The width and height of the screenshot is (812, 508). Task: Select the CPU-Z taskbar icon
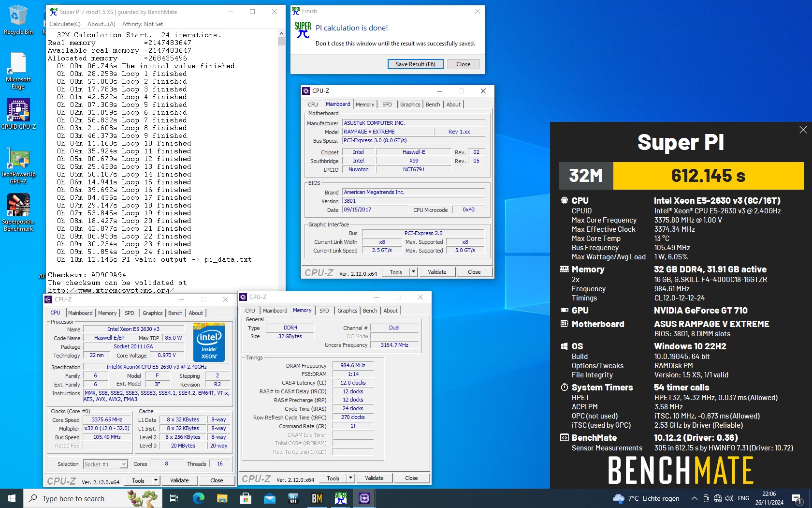pyautogui.click(x=364, y=498)
